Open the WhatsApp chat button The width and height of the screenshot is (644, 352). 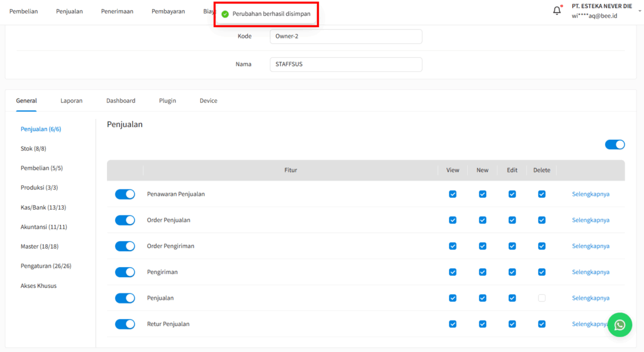(619, 324)
